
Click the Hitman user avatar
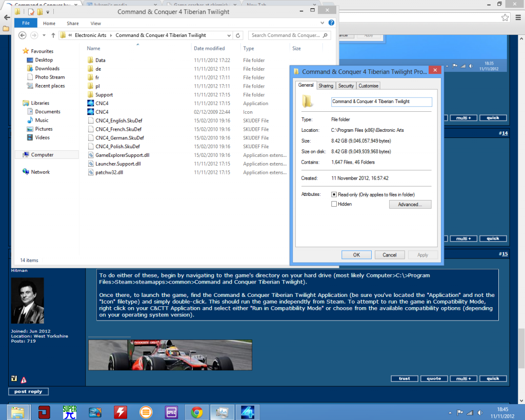pyautogui.click(x=28, y=301)
